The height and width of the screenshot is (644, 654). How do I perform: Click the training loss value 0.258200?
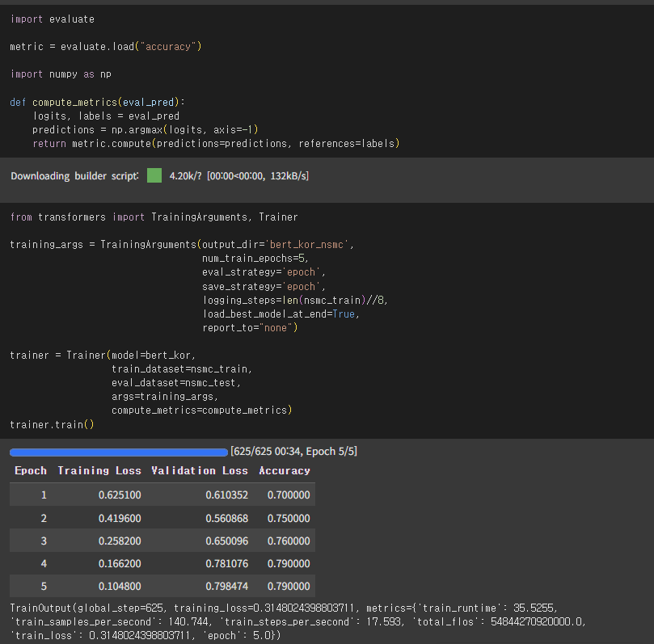pyautogui.click(x=120, y=541)
